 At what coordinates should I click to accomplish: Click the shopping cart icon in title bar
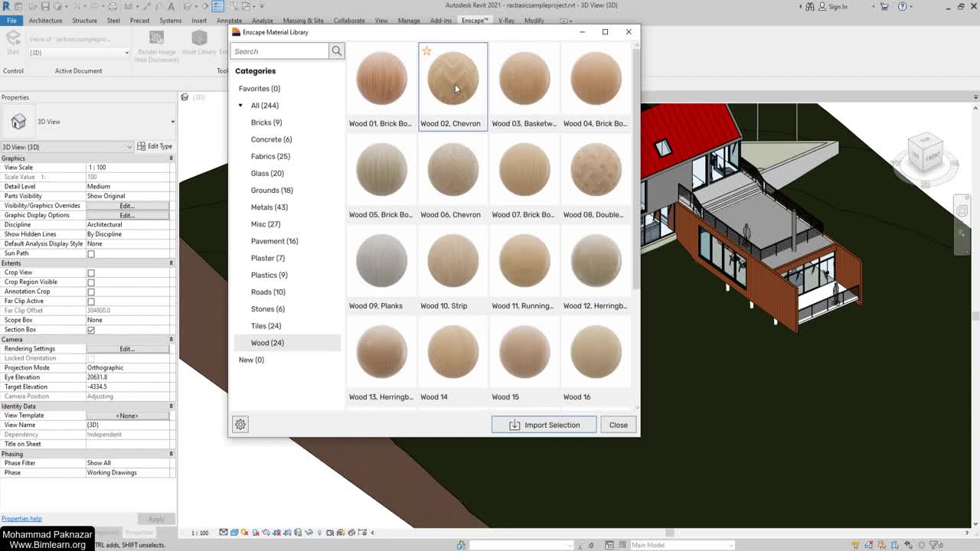click(884, 6)
